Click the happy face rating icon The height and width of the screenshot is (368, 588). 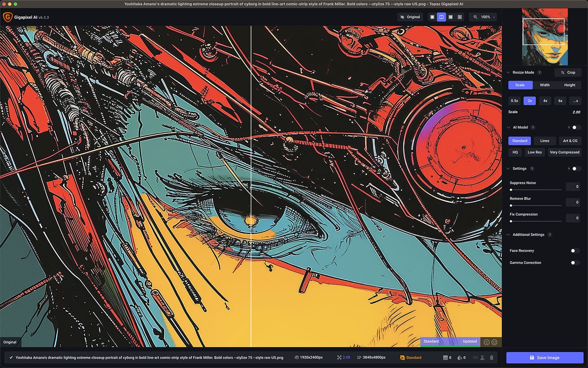click(x=486, y=342)
